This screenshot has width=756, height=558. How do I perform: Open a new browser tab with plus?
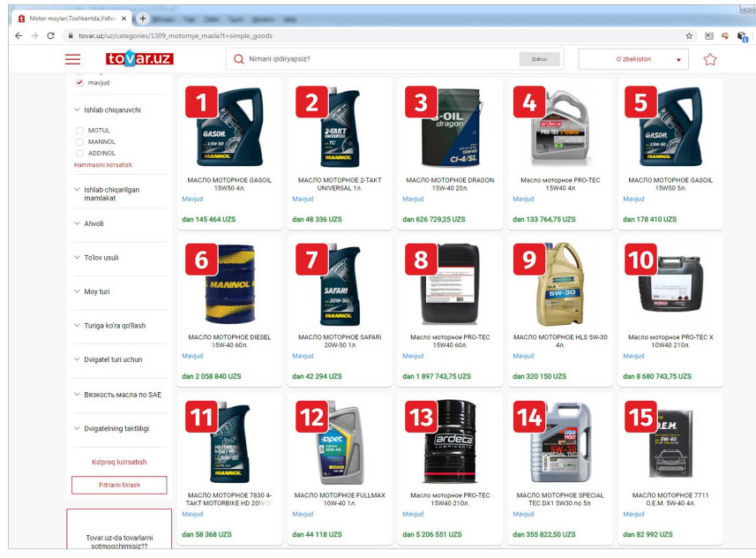(143, 19)
